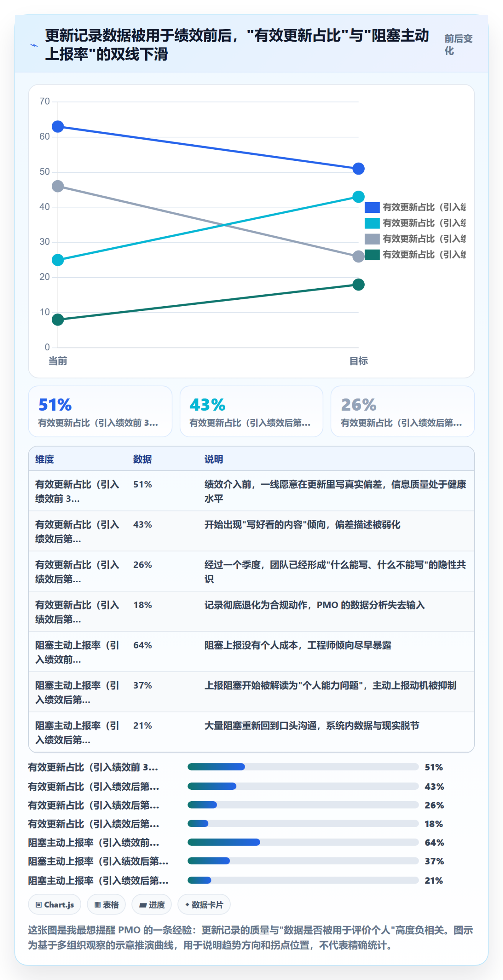Click the 64% value beside the progress bar
The image size is (503, 980).
point(434,842)
